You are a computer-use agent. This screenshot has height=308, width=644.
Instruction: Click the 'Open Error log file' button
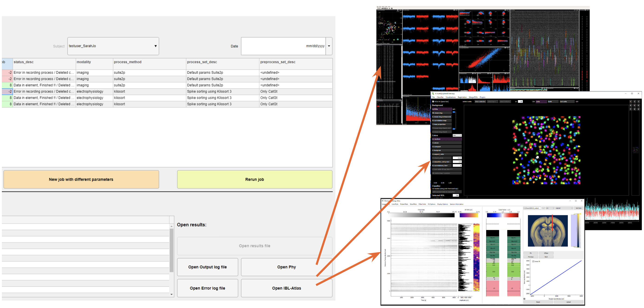pyautogui.click(x=208, y=288)
